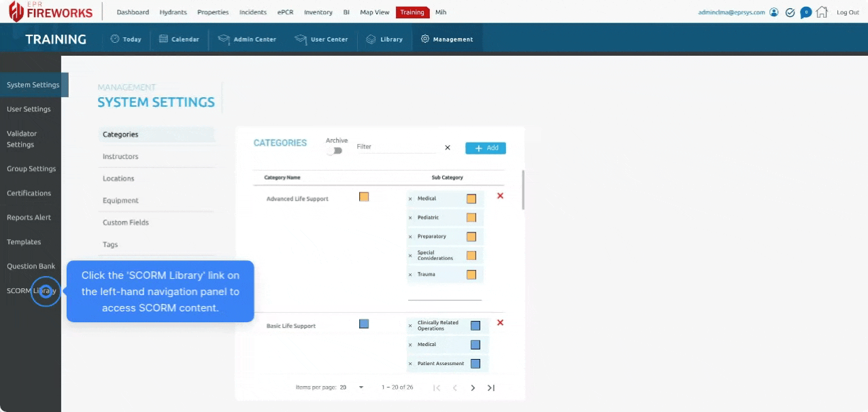Go to the next page
This screenshot has width=868, height=412.
click(x=473, y=388)
